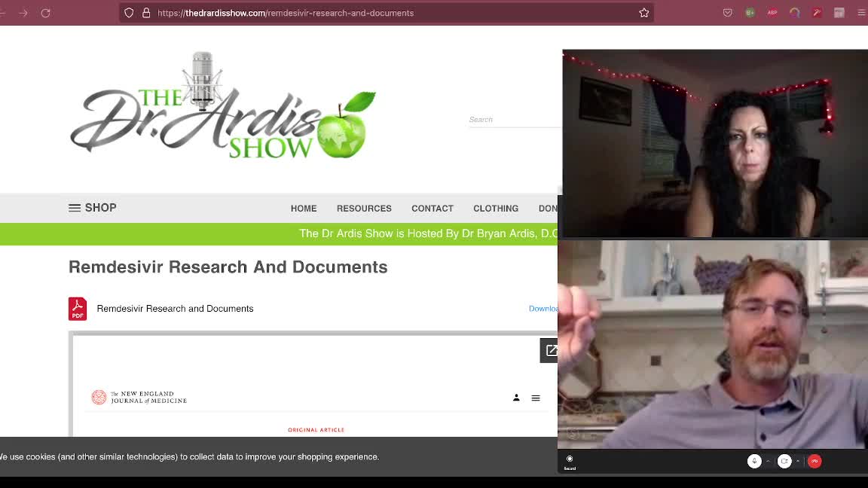Reload the page with the refresh icon
The width and height of the screenshot is (868, 488).
coord(45,13)
